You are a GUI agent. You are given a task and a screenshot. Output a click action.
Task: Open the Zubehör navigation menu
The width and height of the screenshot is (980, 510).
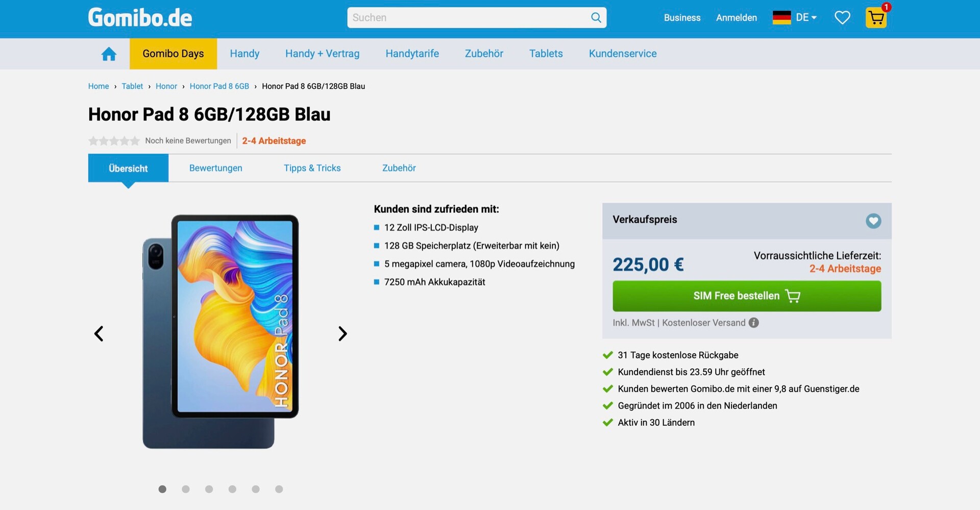pyautogui.click(x=484, y=54)
